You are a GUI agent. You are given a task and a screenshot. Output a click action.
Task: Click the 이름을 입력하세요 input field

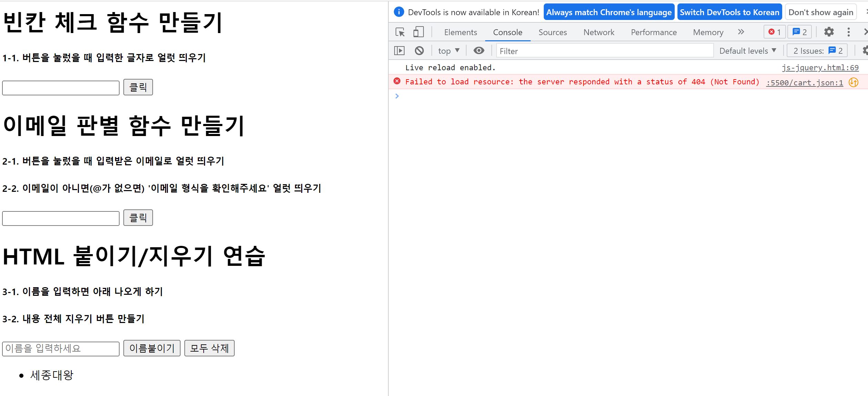tap(61, 348)
